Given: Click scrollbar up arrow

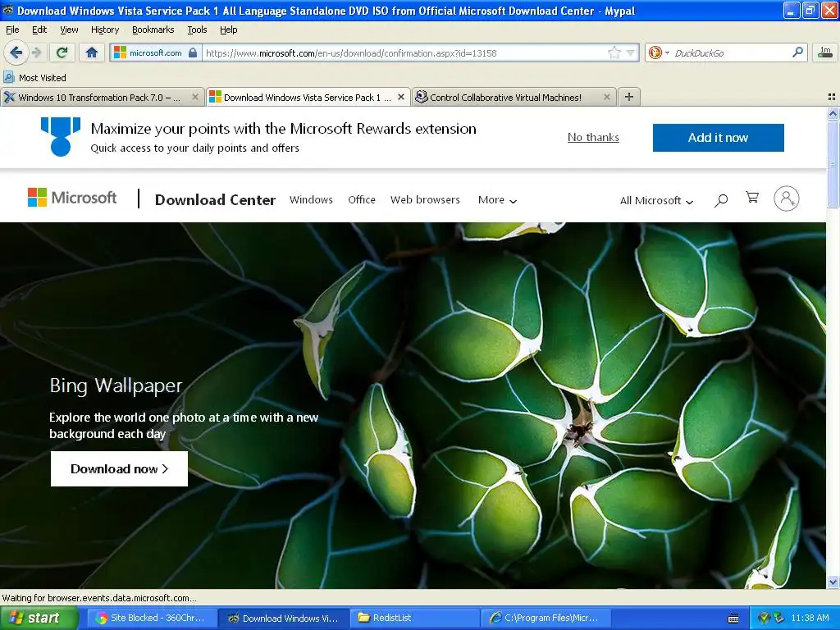Looking at the screenshot, I should click(833, 113).
